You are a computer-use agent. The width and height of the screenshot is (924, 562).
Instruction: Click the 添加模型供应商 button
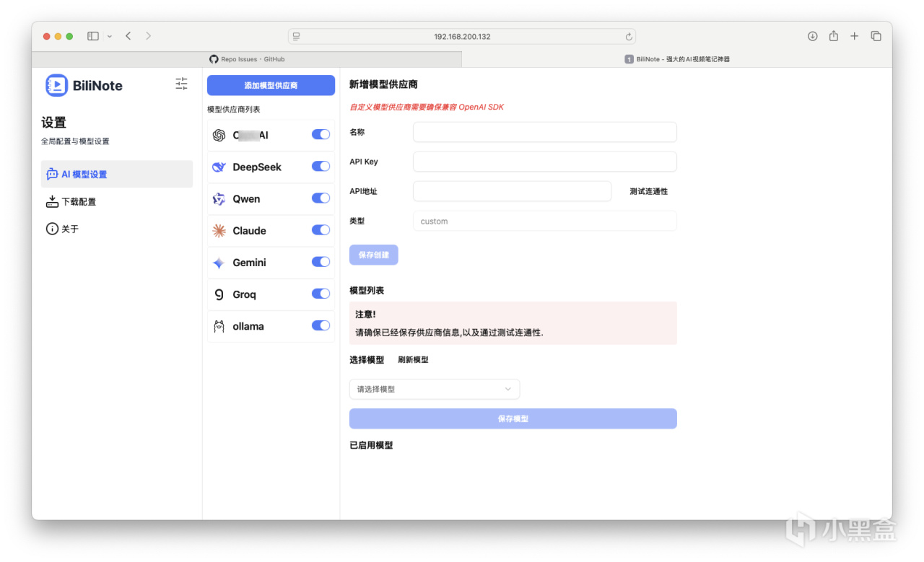pos(271,85)
